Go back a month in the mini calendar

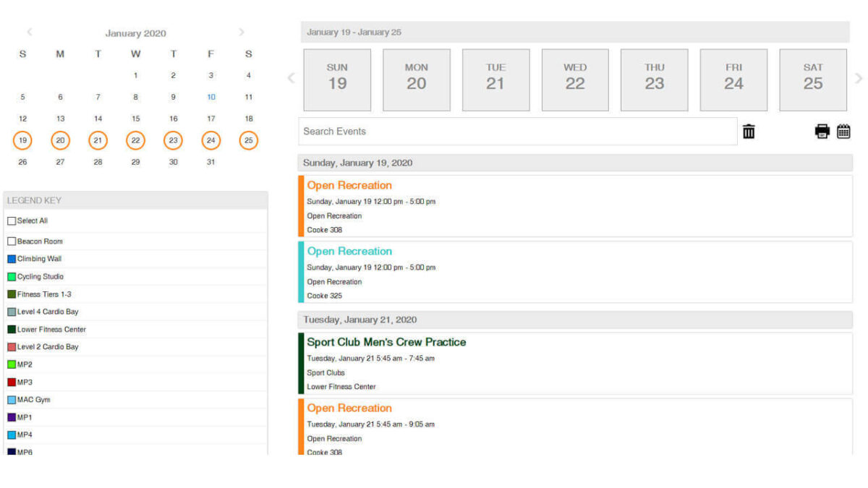[x=30, y=33]
